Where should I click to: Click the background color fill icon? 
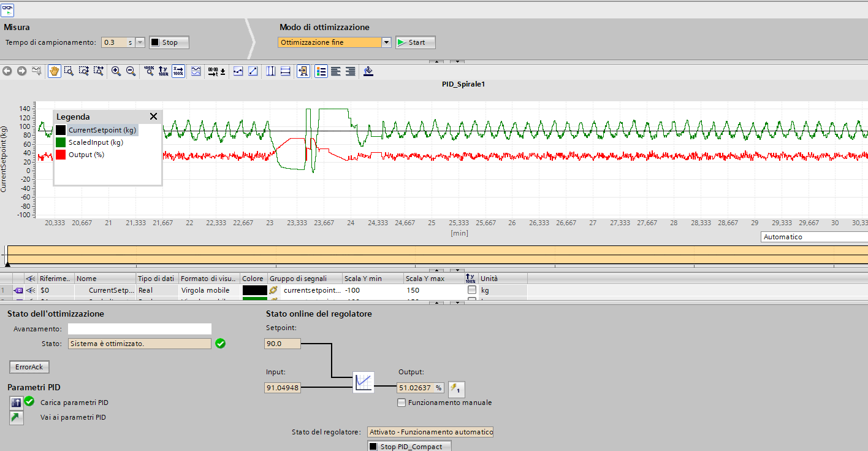pyautogui.click(x=368, y=71)
